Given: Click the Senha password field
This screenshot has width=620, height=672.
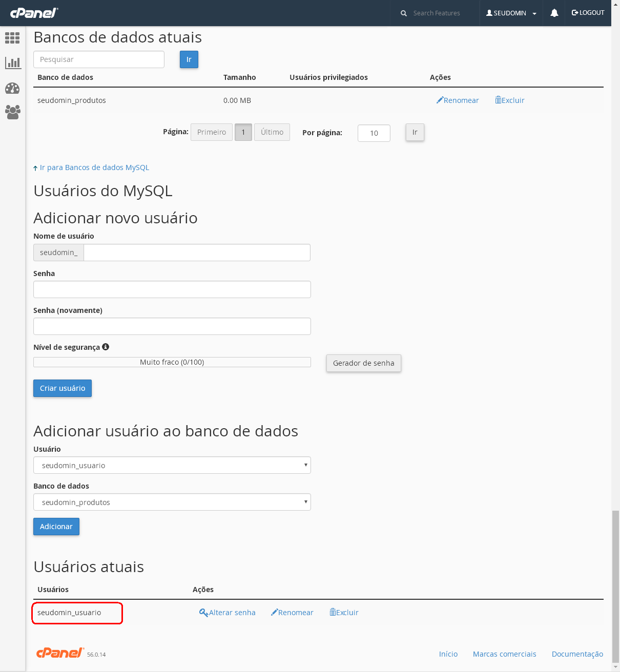Looking at the screenshot, I should click(172, 289).
